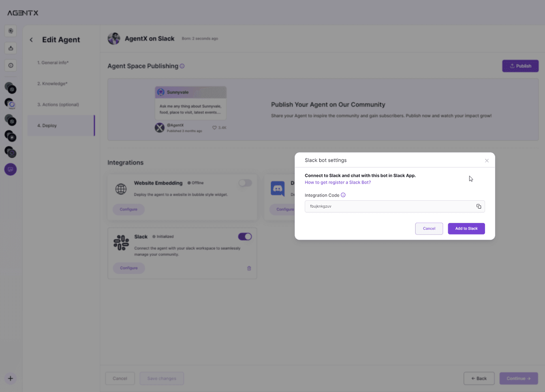Copy the integration code to clipboard
545x392 pixels.
tap(479, 206)
